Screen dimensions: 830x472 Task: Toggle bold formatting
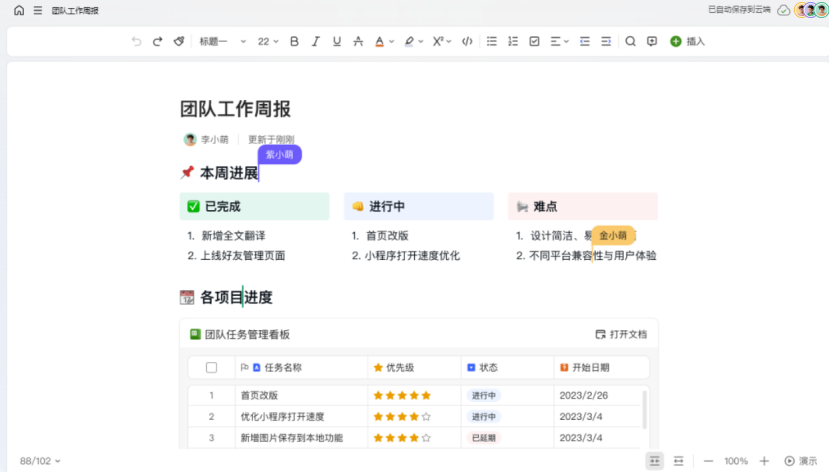point(294,41)
